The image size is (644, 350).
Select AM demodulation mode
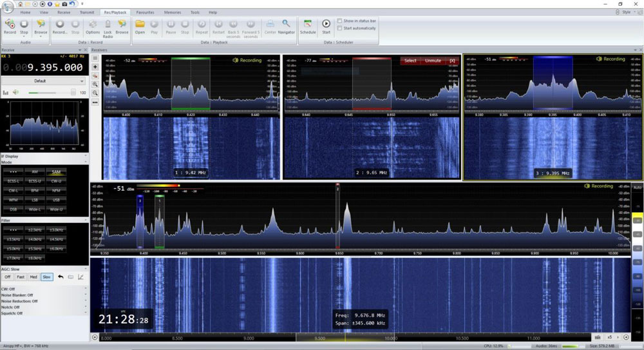35,171
